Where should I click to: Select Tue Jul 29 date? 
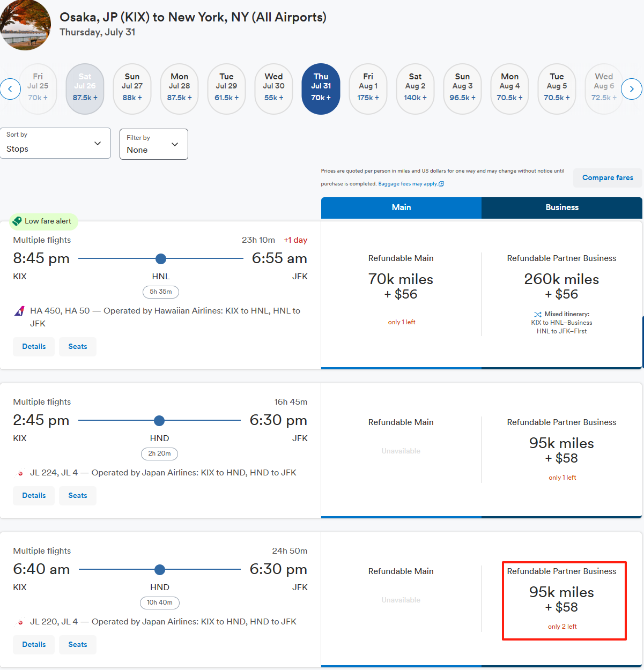226,89
